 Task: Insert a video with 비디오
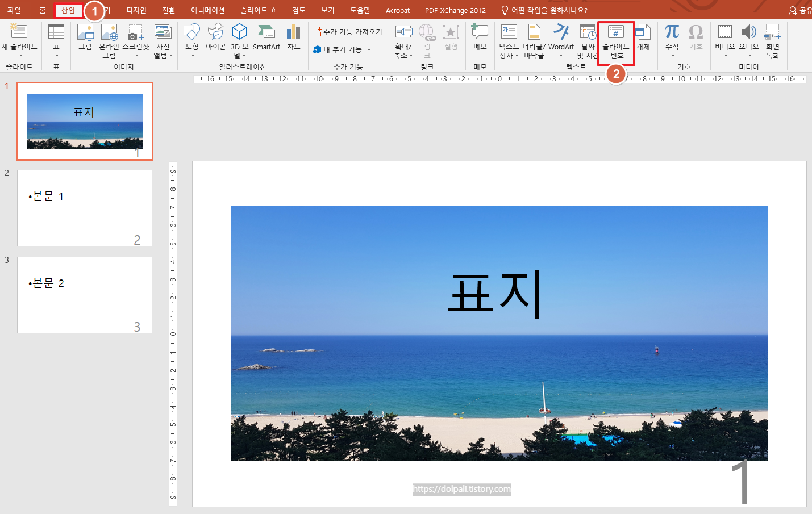click(725, 41)
